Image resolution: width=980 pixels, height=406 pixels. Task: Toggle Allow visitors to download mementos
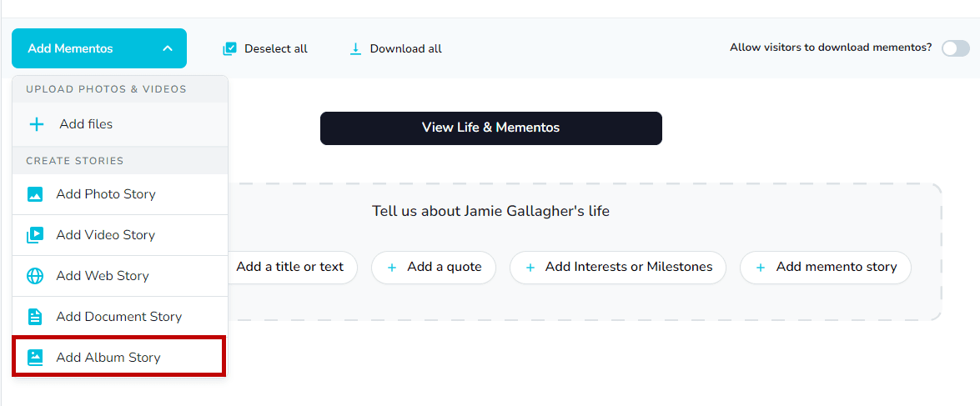click(955, 48)
